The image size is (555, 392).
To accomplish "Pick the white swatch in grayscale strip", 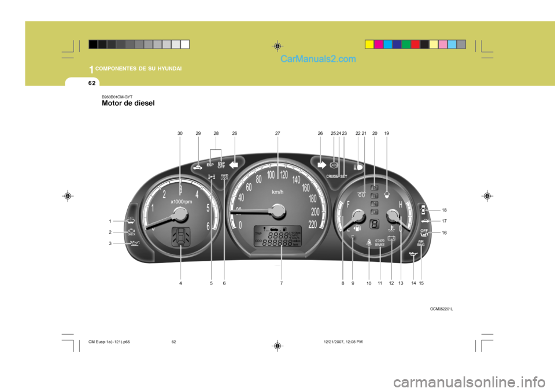I will click(185, 45).
